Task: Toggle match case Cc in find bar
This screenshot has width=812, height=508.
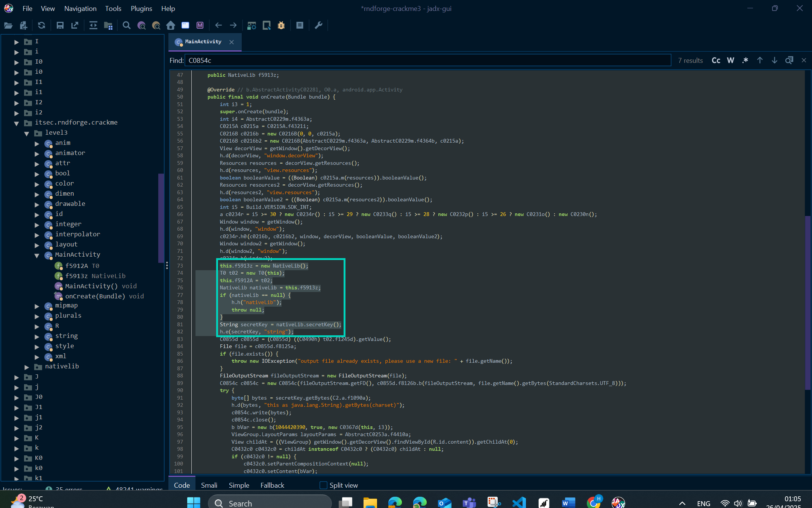Action: (716, 60)
